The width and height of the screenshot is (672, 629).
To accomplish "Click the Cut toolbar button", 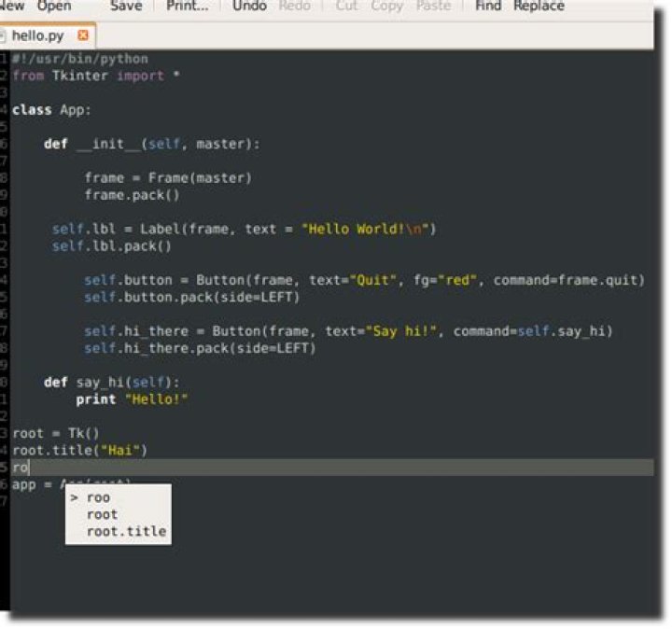I will (346, 6).
